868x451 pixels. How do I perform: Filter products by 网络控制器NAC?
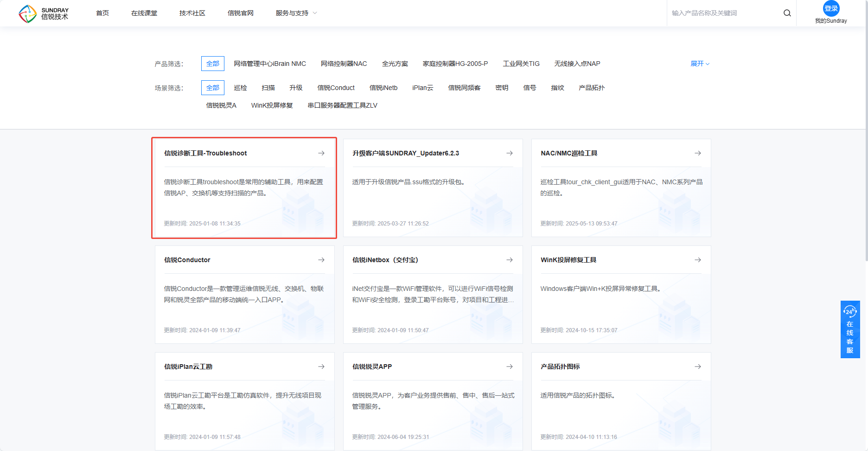344,64
